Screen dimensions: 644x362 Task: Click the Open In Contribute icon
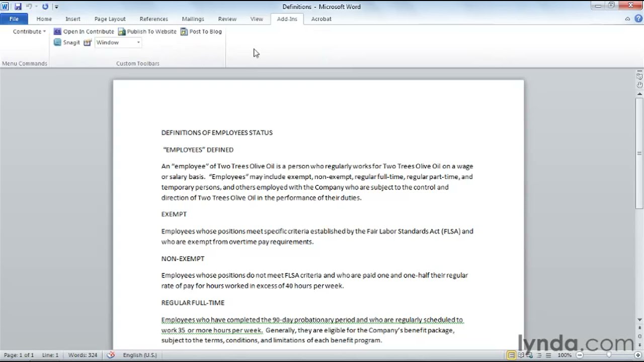(x=57, y=32)
